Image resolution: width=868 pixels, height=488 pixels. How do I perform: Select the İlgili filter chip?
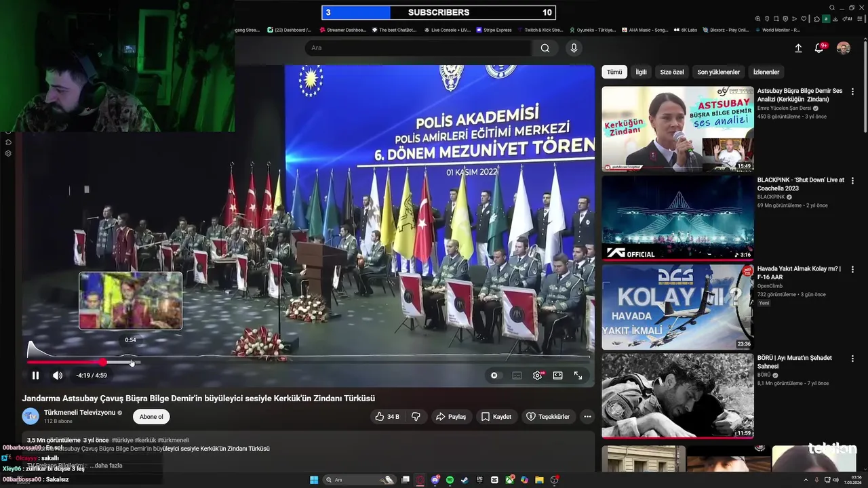641,72
